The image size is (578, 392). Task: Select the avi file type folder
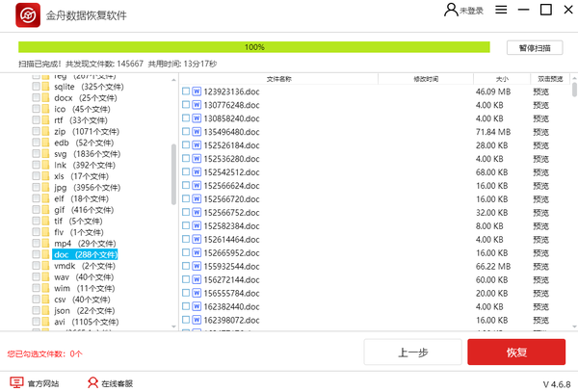(85, 322)
